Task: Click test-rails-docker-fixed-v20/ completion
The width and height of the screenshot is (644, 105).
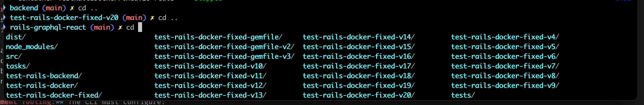Action: (359, 95)
